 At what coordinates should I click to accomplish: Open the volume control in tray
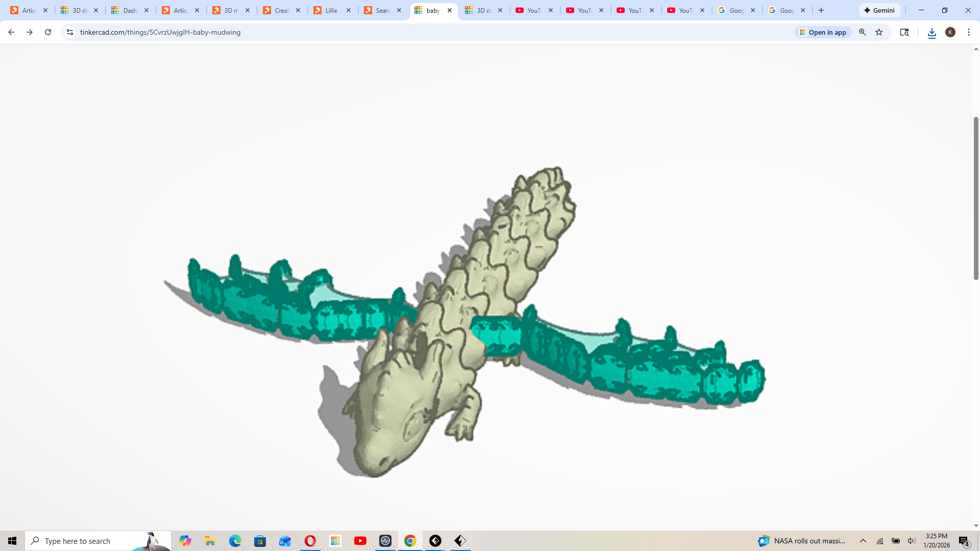(912, 541)
